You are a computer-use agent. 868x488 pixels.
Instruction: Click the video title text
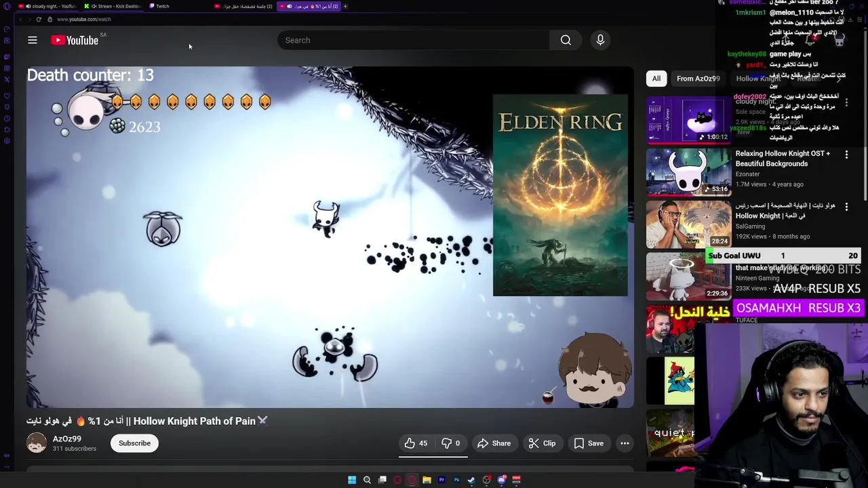pos(147,421)
